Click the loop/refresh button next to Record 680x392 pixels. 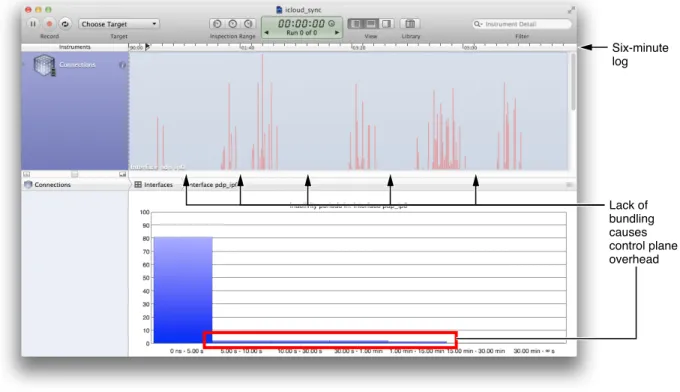tap(65, 24)
